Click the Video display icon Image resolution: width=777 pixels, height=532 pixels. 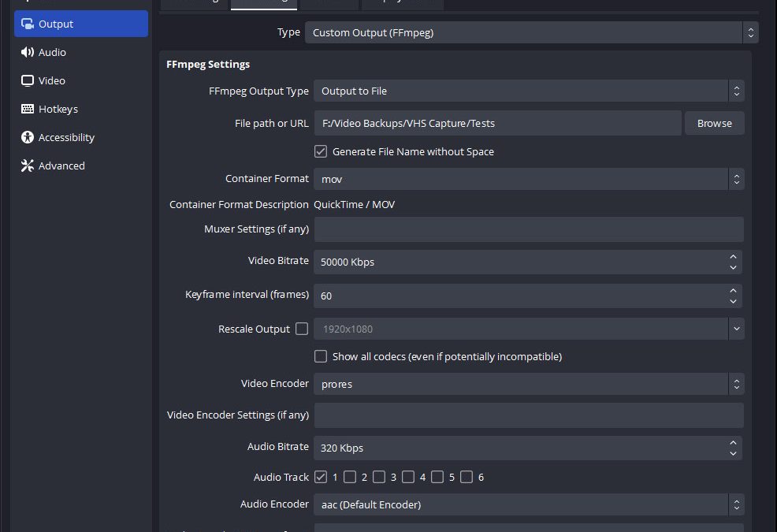click(x=28, y=80)
